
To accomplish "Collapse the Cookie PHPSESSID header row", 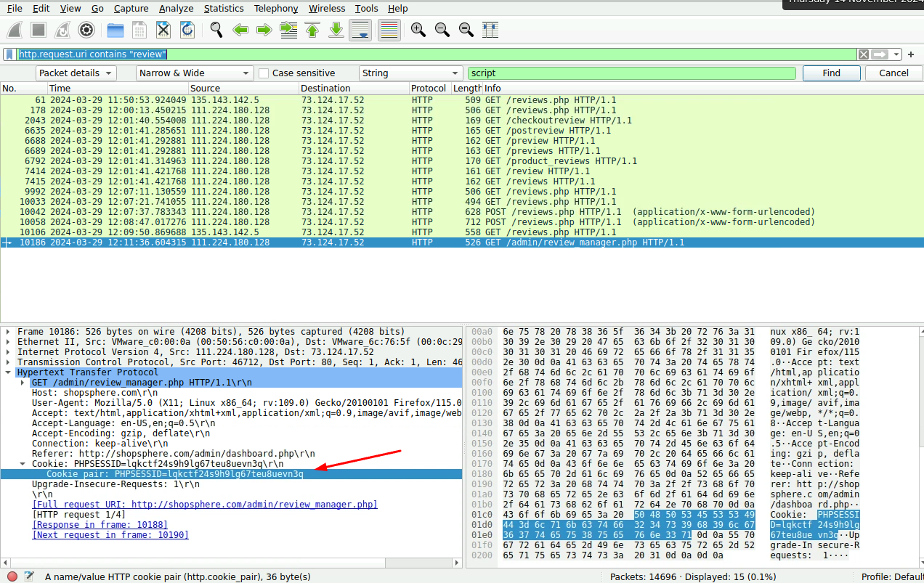I will point(23,464).
